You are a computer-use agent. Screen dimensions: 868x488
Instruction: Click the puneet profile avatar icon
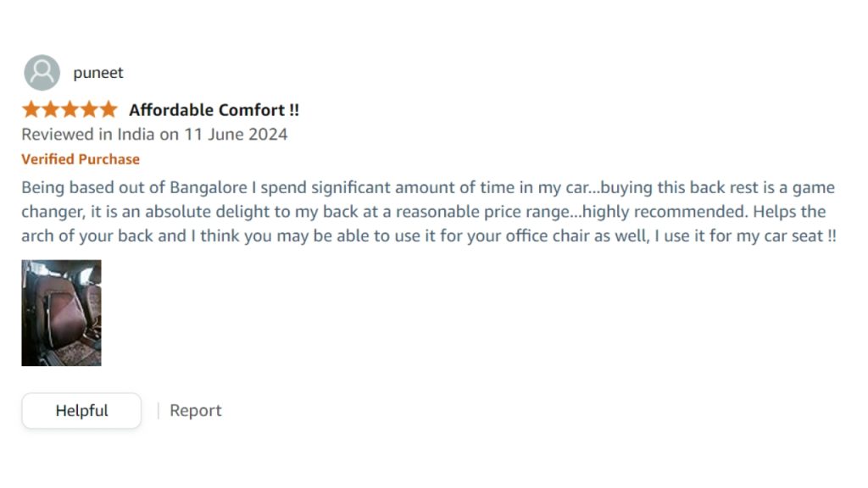pyautogui.click(x=42, y=73)
